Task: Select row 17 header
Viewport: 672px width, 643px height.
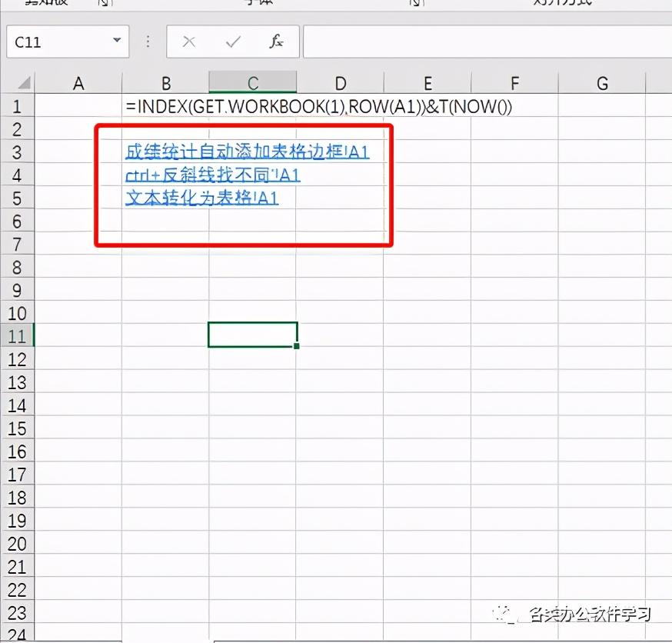Action: click(x=17, y=475)
